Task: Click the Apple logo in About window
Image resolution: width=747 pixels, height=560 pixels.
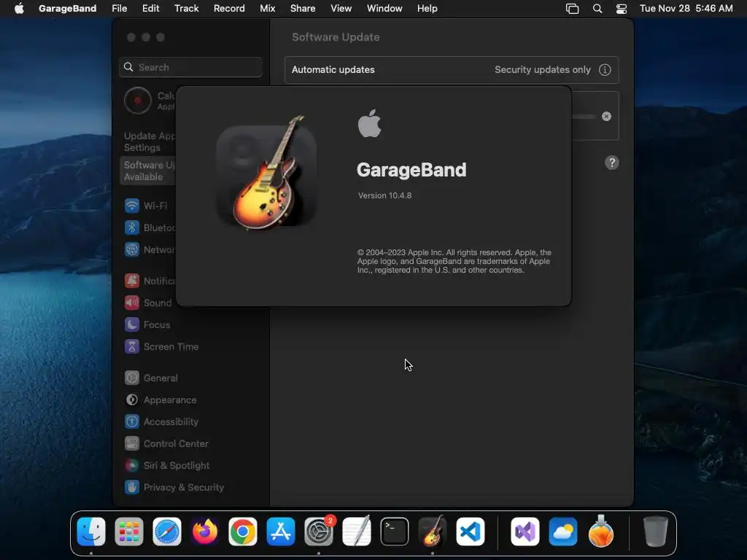Action: [x=369, y=123]
